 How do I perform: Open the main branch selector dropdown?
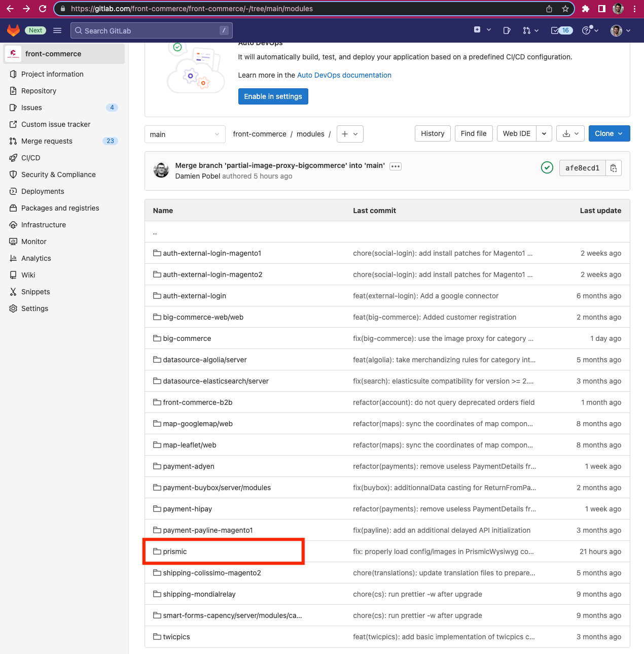click(185, 134)
